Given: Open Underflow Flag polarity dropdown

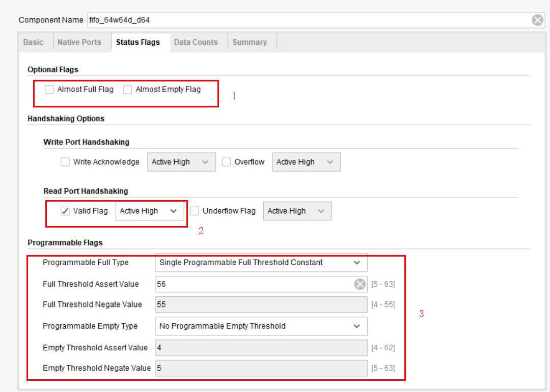Looking at the screenshot, I should [x=297, y=211].
